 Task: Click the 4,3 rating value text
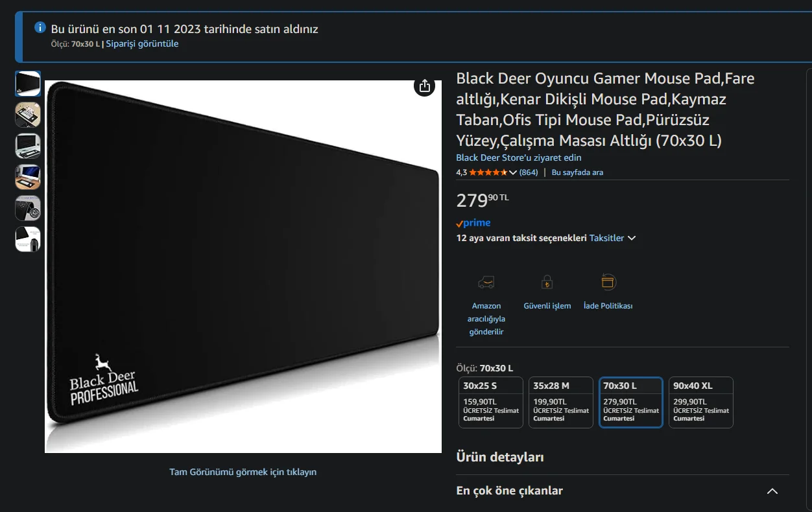click(x=461, y=172)
